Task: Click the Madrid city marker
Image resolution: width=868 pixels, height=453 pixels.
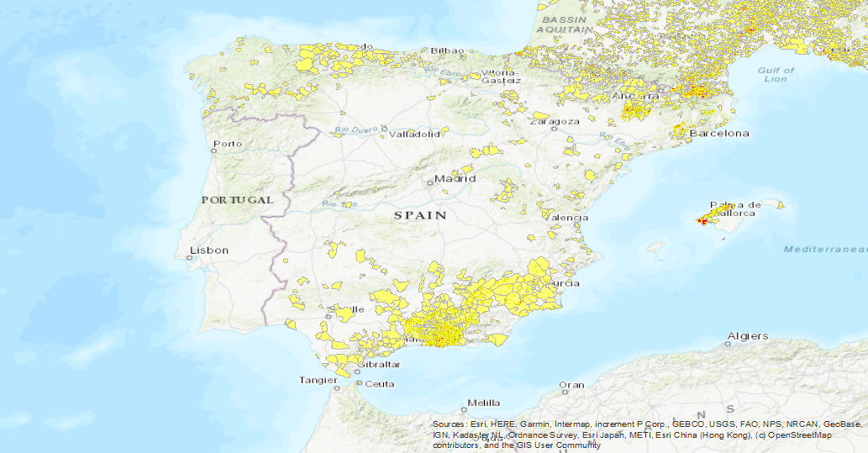Action: 429,181
